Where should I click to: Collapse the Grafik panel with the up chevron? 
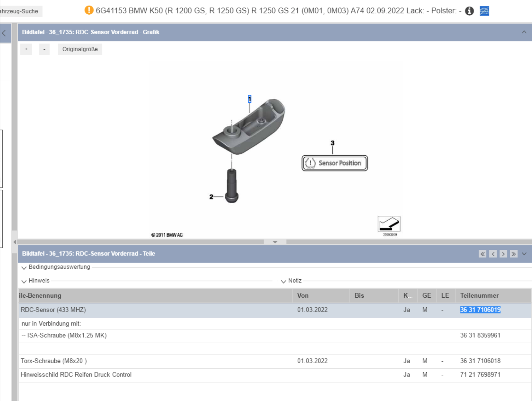(524, 32)
